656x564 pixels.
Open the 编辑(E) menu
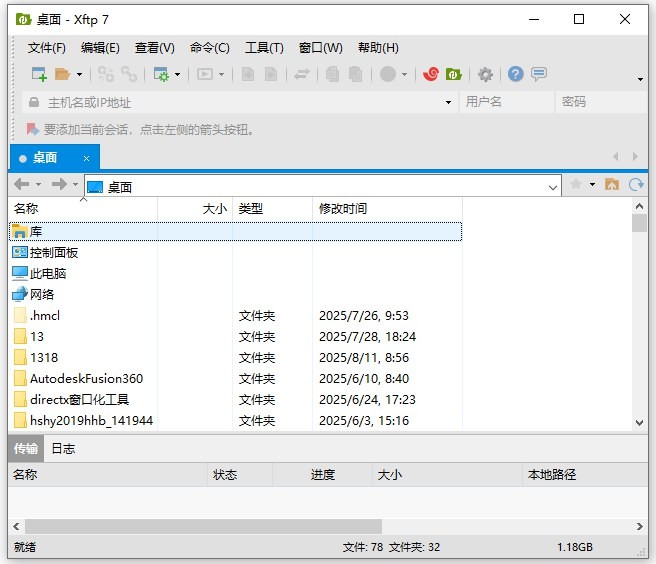pyautogui.click(x=100, y=48)
